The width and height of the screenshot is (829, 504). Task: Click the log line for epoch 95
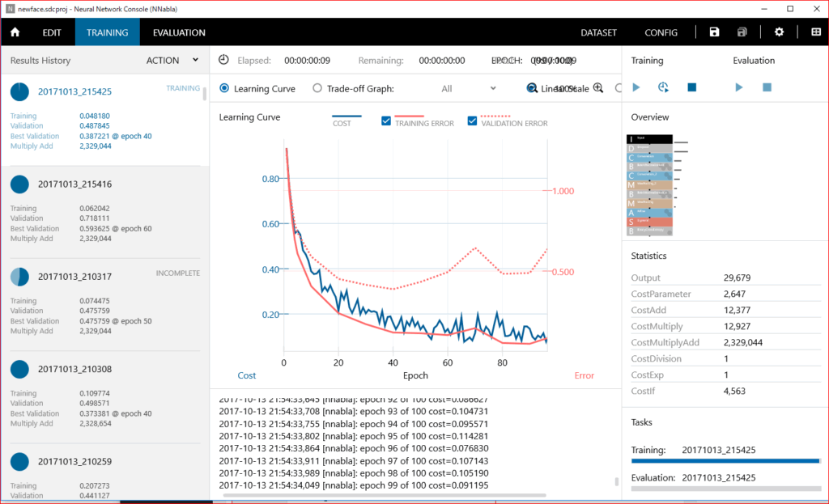tap(354, 436)
